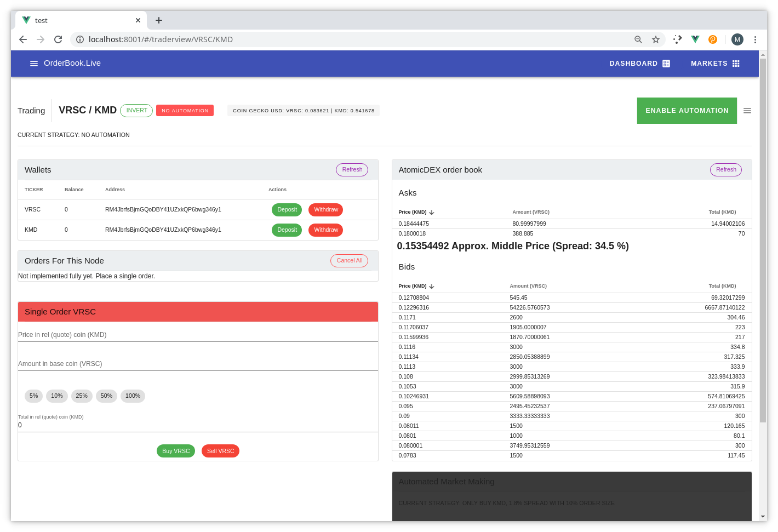Click the browser zoom magnifier icon
The height and width of the screenshot is (532, 778).
[x=638, y=39]
